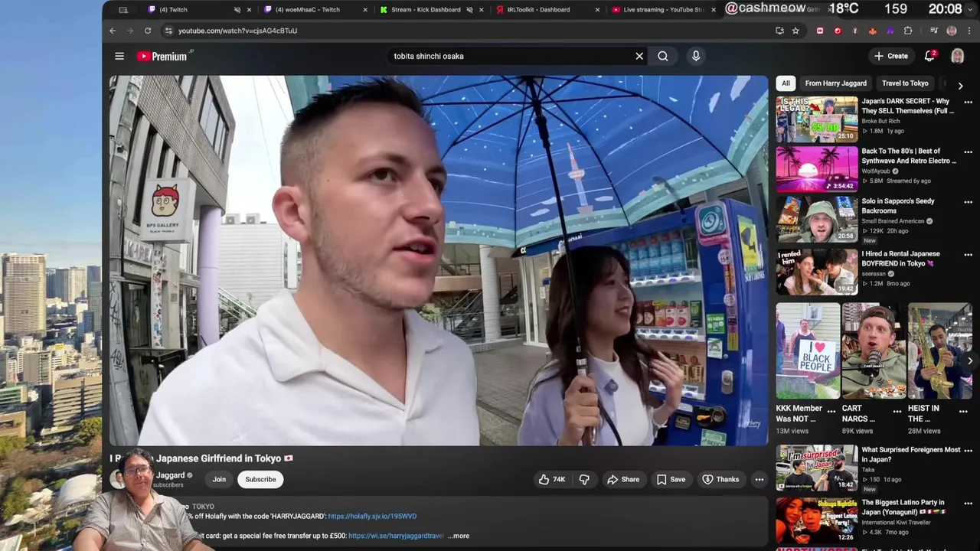Select the From Harry Jaggard chip

(835, 83)
